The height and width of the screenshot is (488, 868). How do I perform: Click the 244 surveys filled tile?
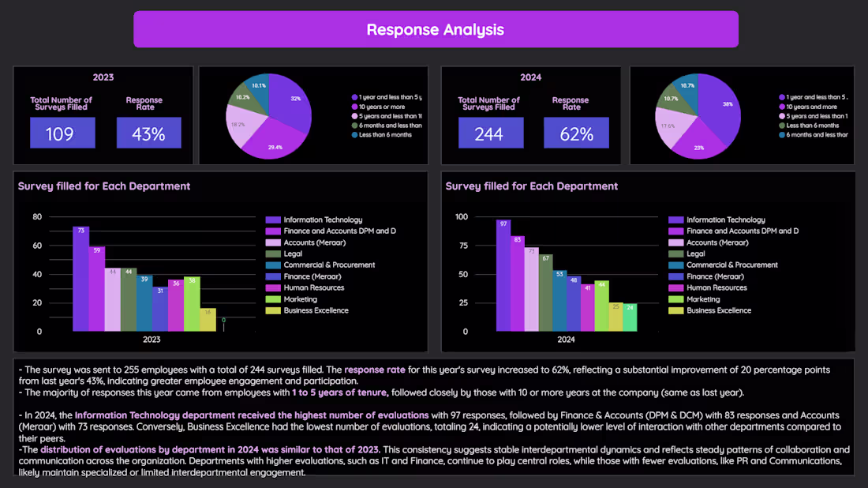pyautogui.click(x=491, y=133)
